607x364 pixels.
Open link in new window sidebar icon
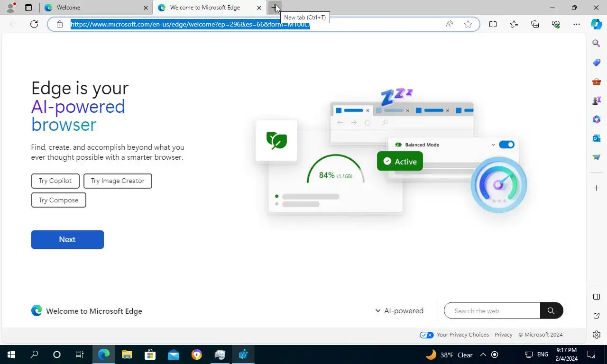(x=597, y=316)
